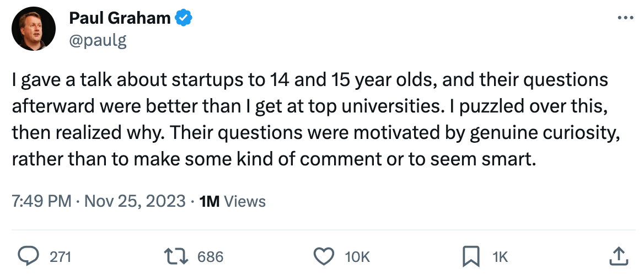Click the 271 replies count

click(x=60, y=256)
